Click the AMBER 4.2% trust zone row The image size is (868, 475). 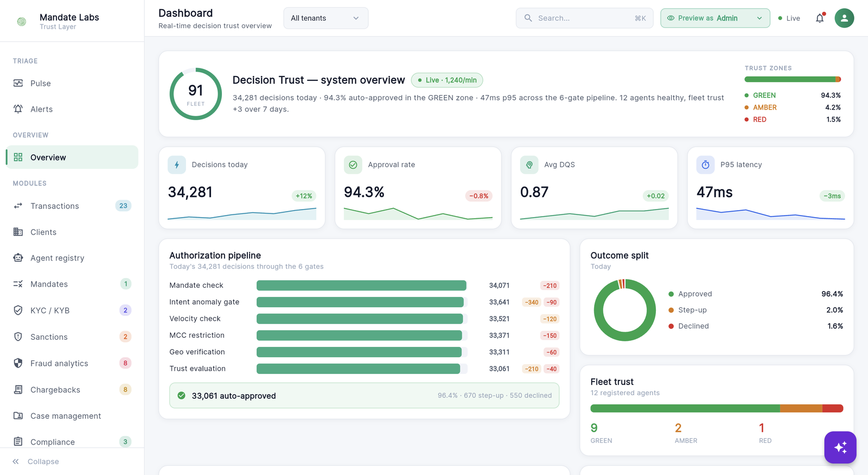tap(793, 107)
